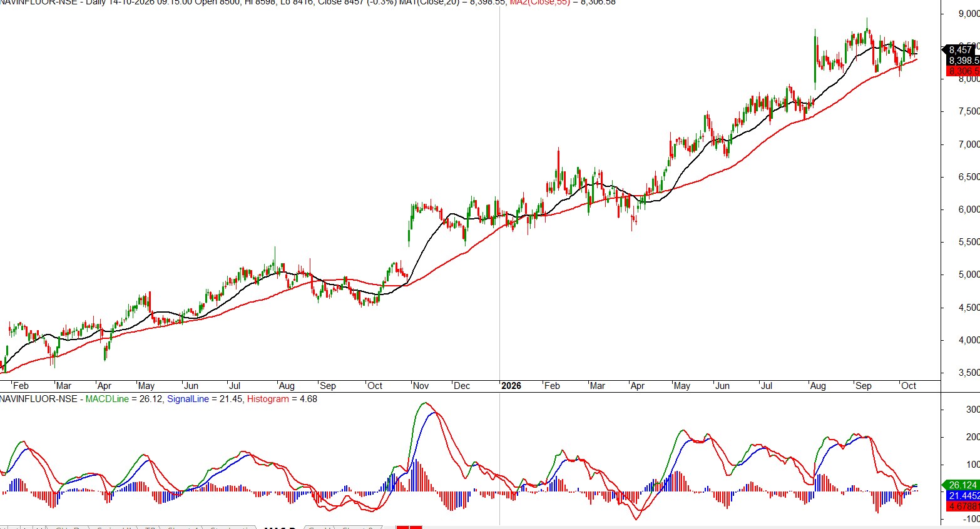Click the -100 level on MACD axis

click(x=971, y=519)
